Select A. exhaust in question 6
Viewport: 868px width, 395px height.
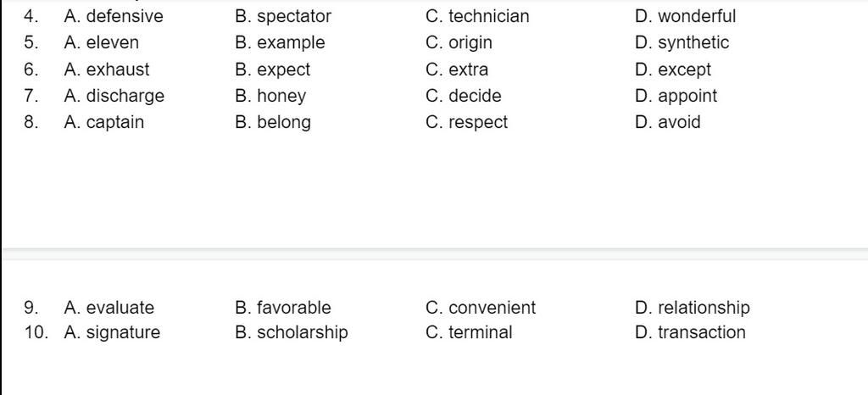[x=107, y=70]
